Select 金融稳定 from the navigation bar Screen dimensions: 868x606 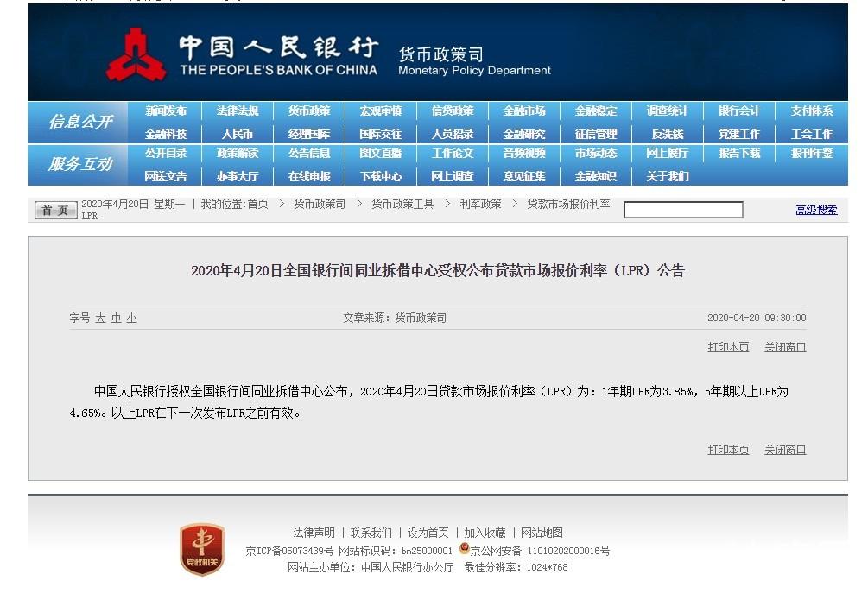click(596, 110)
